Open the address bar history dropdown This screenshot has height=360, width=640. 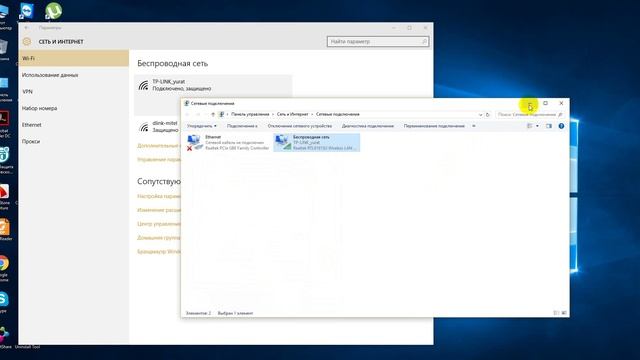(x=480, y=115)
